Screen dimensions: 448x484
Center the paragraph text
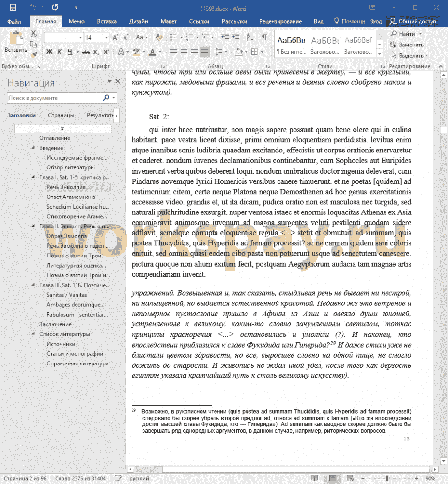point(184,52)
